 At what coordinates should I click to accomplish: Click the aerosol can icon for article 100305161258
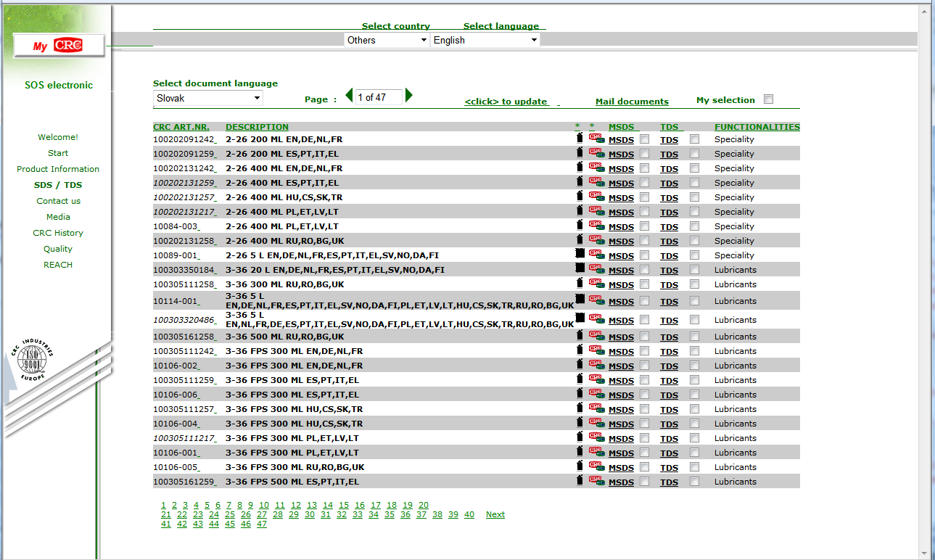click(579, 334)
